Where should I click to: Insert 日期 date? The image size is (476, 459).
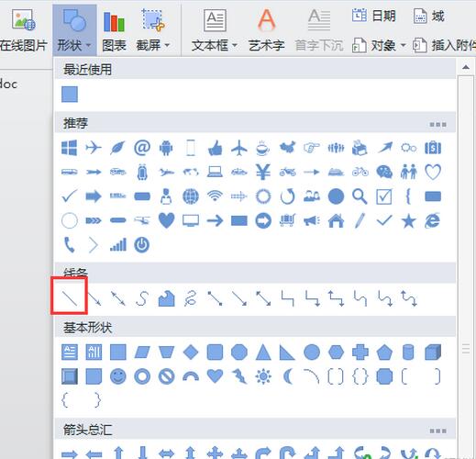tap(374, 16)
